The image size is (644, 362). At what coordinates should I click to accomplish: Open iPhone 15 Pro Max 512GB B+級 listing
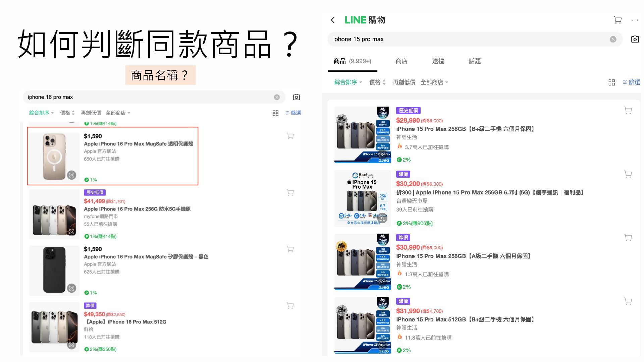pyautogui.click(x=466, y=319)
